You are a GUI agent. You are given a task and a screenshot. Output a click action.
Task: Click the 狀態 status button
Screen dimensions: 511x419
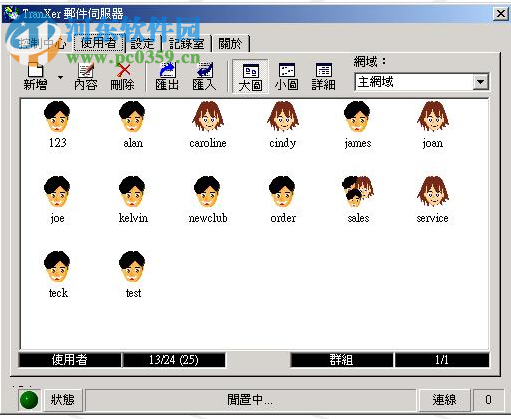(63, 400)
